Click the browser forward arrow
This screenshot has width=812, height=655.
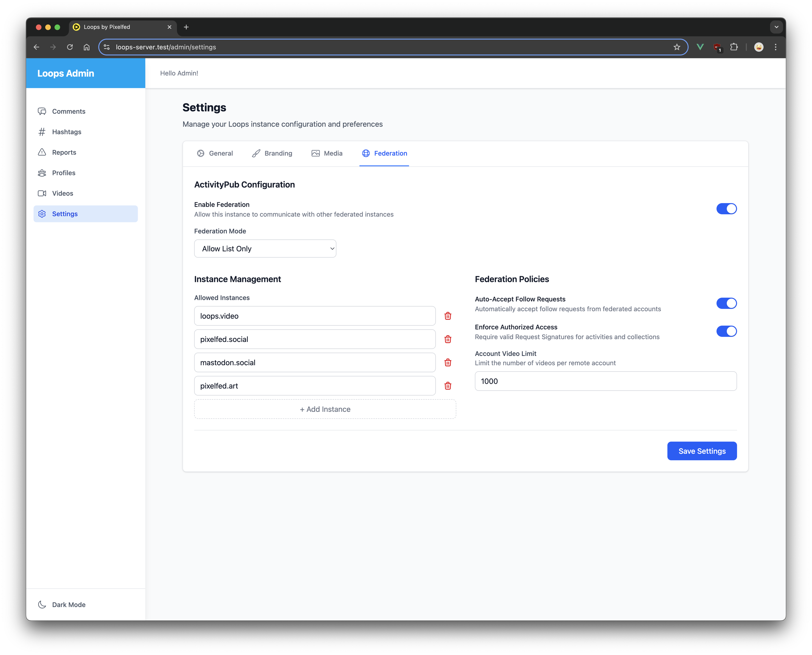(53, 47)
